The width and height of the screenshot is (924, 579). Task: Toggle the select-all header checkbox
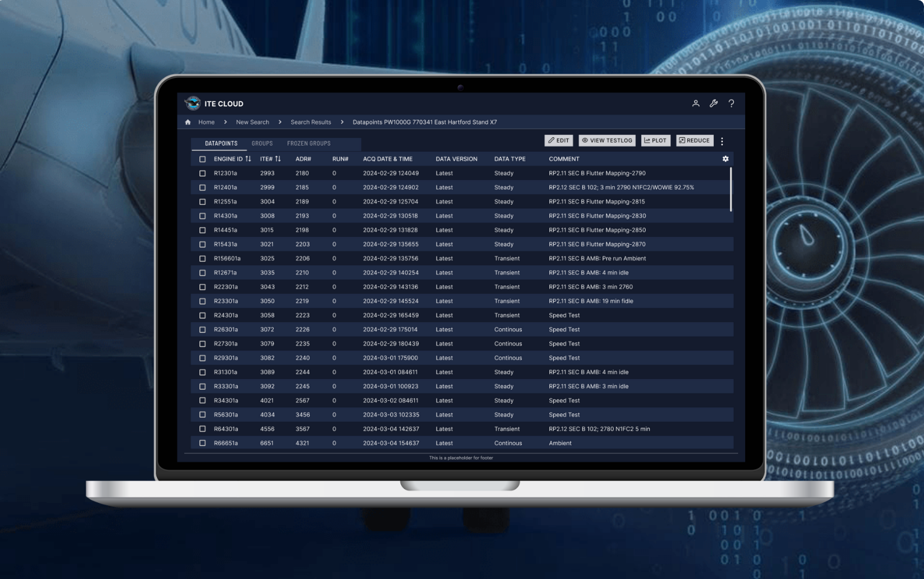pos(202,159)
